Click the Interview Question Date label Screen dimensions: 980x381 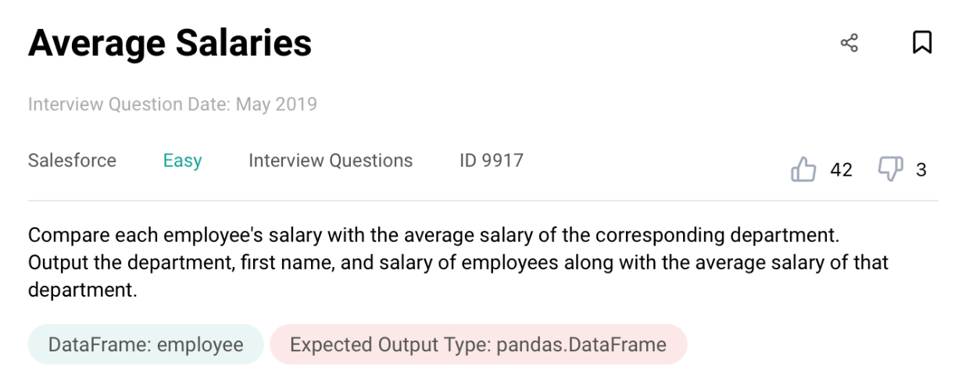pos(129,104)
